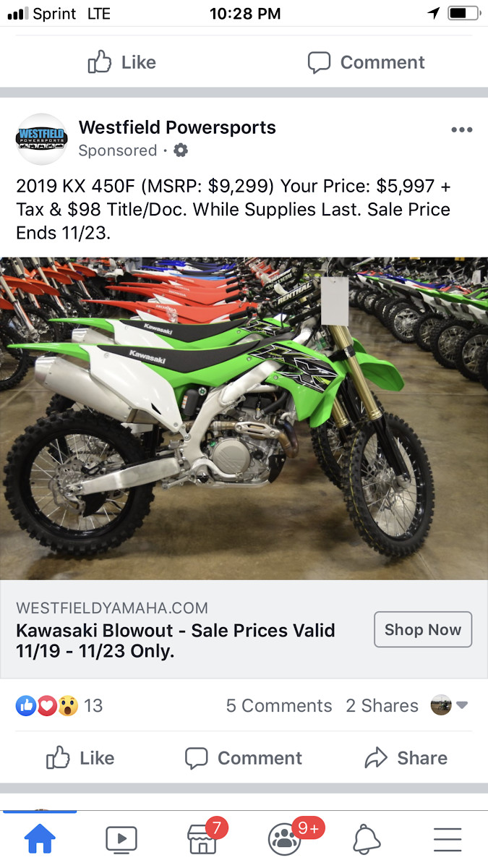The width and height of the screenshot is (488, 868).
Task: View the 5 Comments
Action: (279, 705)
